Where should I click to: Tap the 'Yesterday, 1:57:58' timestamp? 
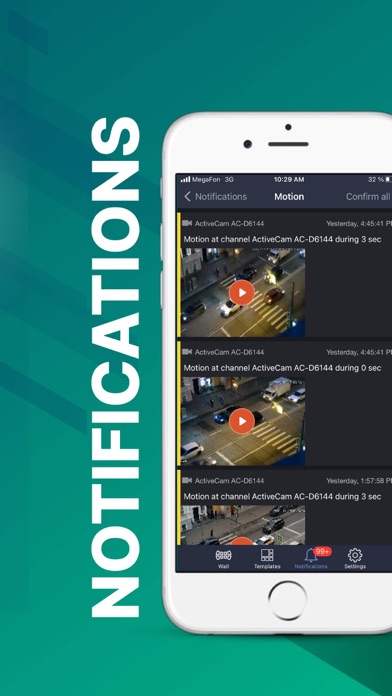tap(359, 481)
